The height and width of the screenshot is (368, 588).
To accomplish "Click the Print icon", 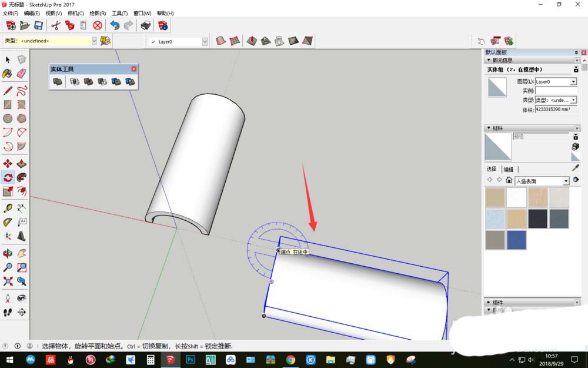I will (145, 25).
